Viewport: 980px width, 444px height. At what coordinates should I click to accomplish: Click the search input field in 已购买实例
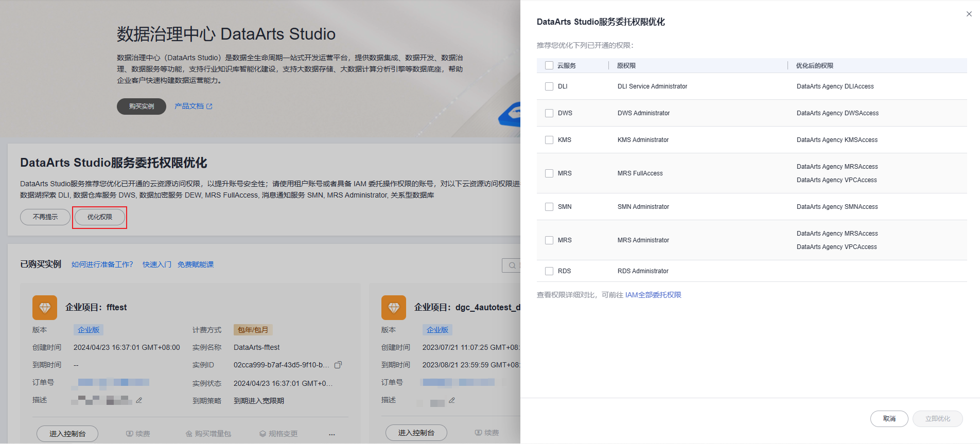click(x=512, y=265)
